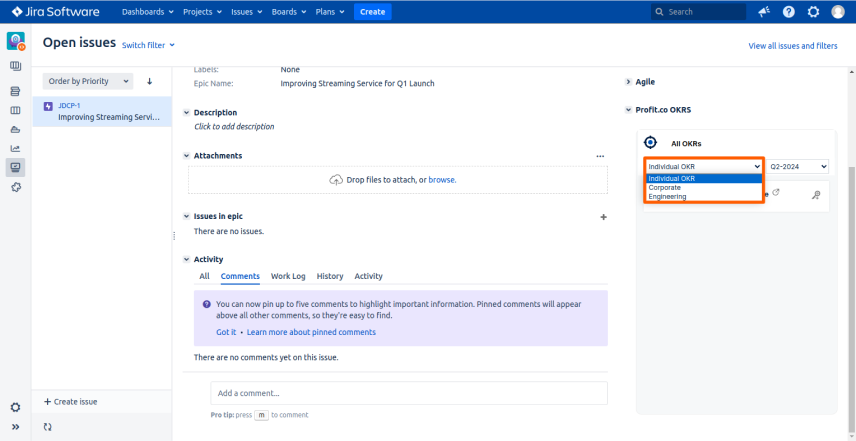
Task: Open the Plans menu
Action: click(330, 11)
